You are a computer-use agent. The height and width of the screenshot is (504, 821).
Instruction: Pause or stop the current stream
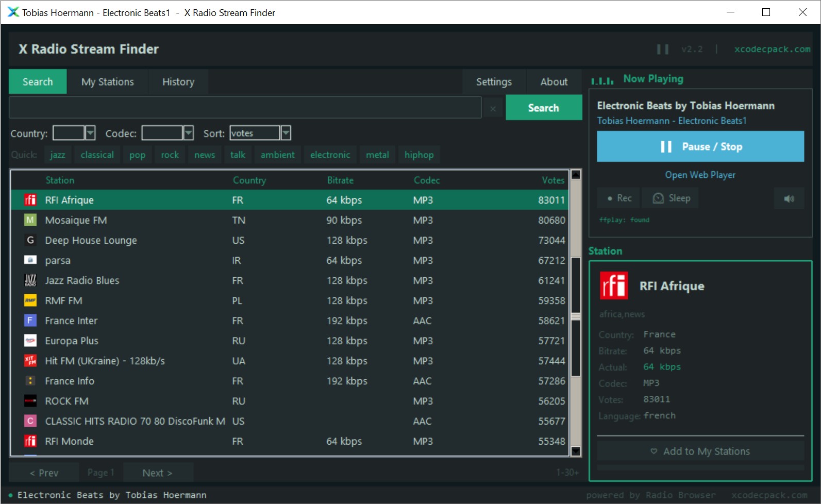(x=700, y=146)
